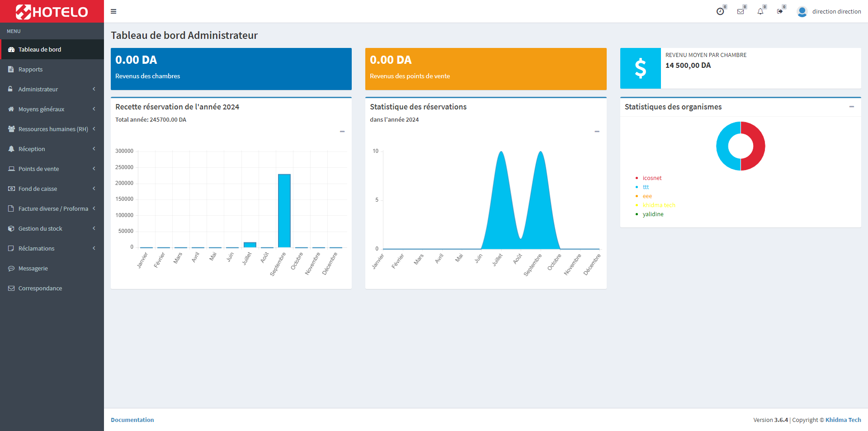Click the Septembre bar in revenue chart
This screenshot has width=868, height=431.
(x=284, y=210)
